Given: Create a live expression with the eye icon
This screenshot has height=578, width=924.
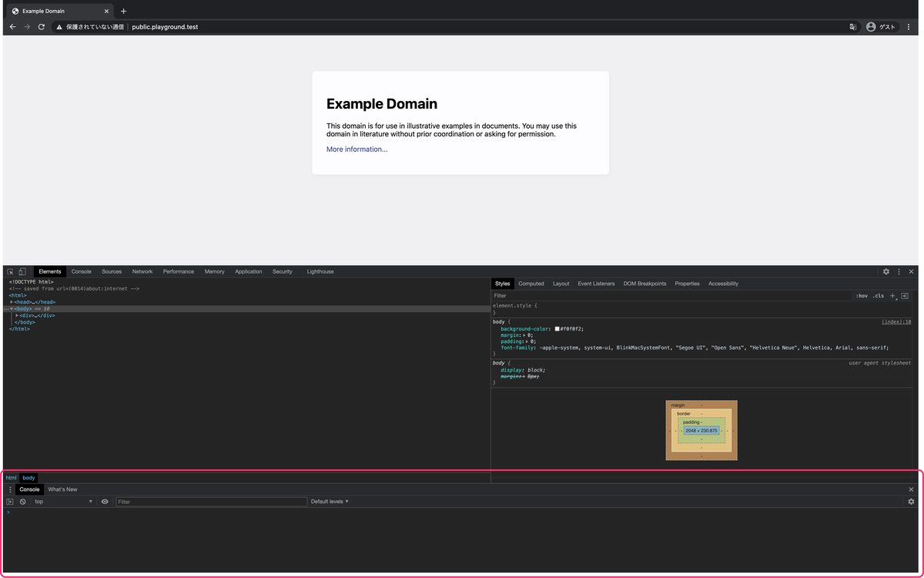Looking at the screenshot, I should [105, 502].
